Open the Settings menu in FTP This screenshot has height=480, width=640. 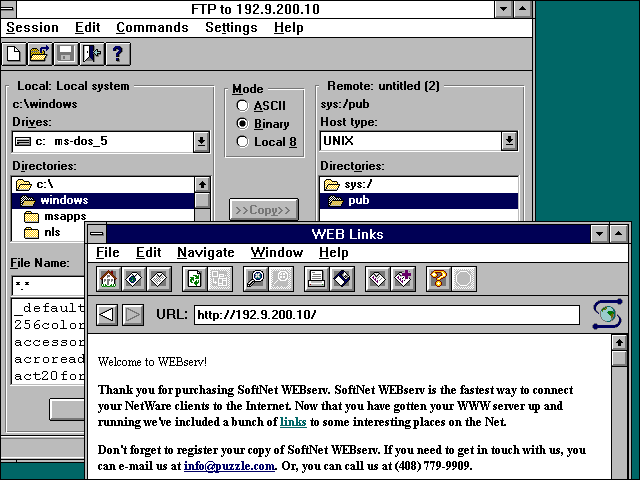click(x=231, y=27)
